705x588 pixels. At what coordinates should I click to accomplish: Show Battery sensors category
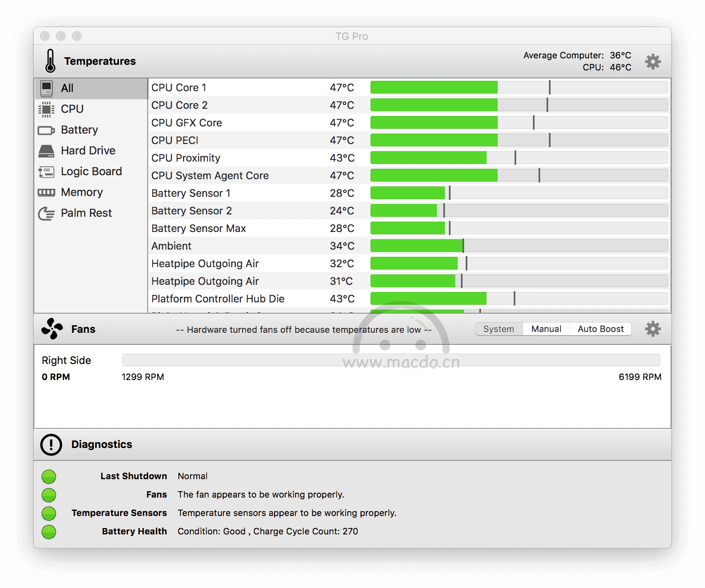coord(91,130)
